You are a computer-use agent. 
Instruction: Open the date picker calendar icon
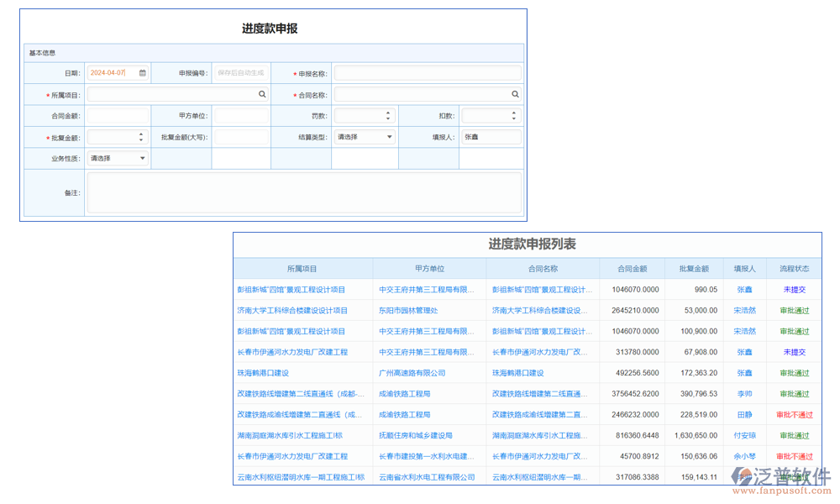point(140,72)
